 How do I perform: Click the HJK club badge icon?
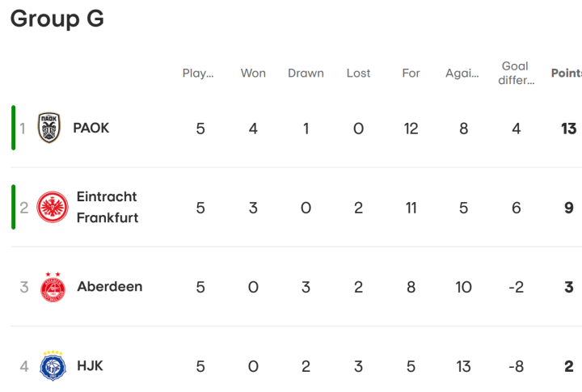[53, 366]
